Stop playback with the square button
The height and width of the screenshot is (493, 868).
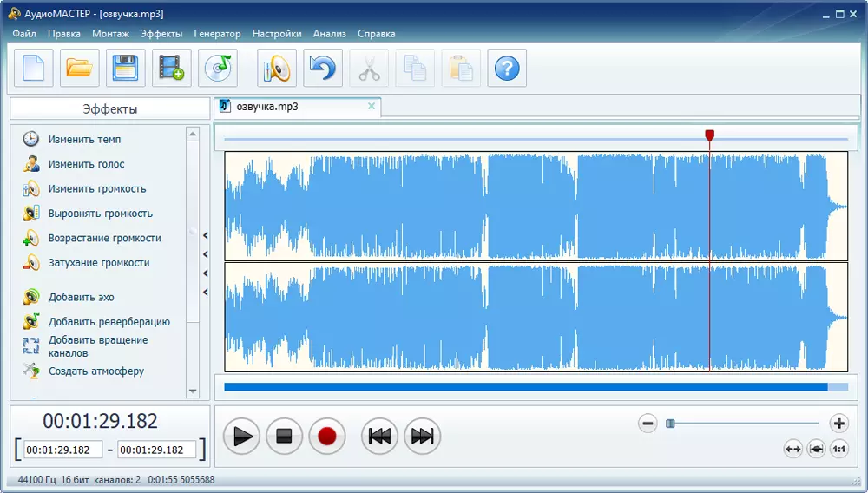284,437
